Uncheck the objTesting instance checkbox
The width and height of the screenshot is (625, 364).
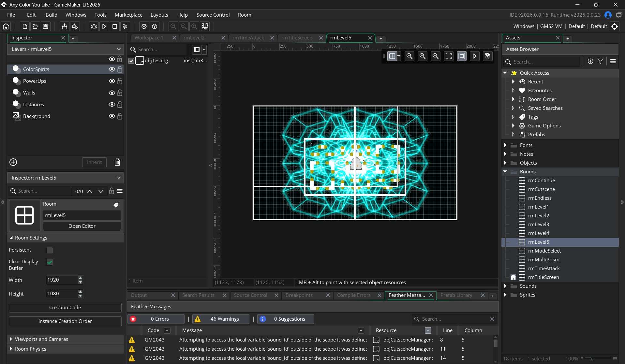[131, 61]
